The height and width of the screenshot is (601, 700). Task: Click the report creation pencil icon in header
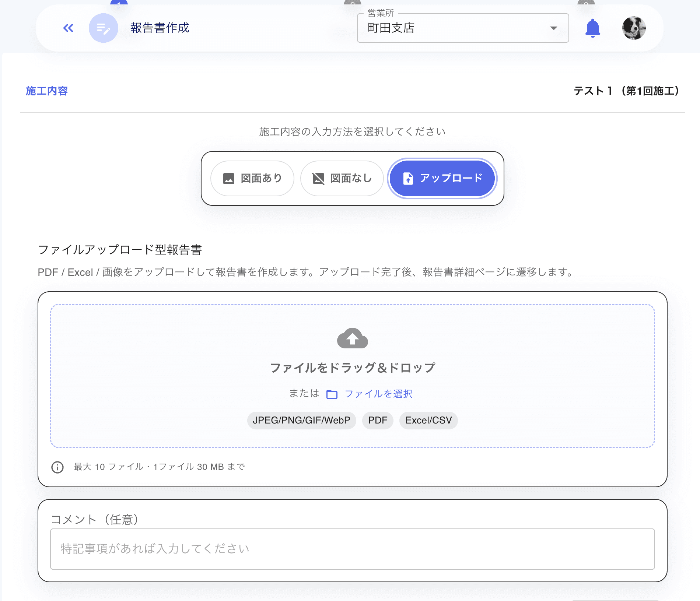(104, 28)
